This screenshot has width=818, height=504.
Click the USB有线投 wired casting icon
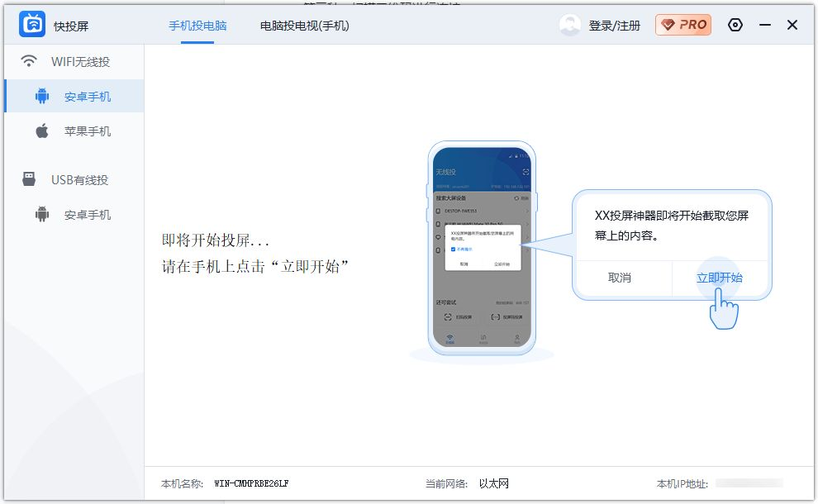coord(31,178)
